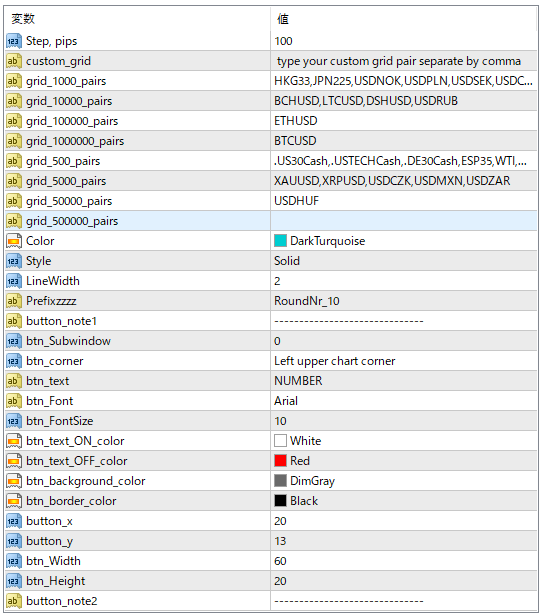
Task: Click the LineWidth value 2
Action: click(277, 281)
